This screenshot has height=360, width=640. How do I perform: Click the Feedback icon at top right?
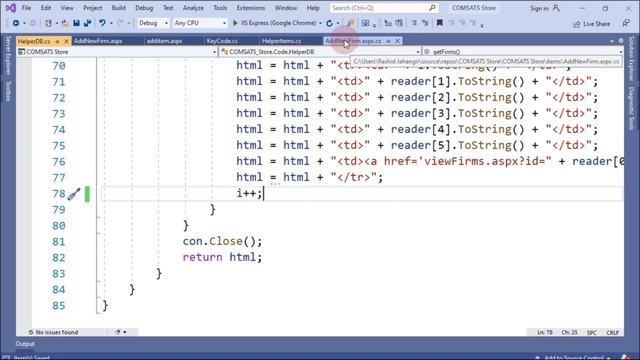pos(626,24)
